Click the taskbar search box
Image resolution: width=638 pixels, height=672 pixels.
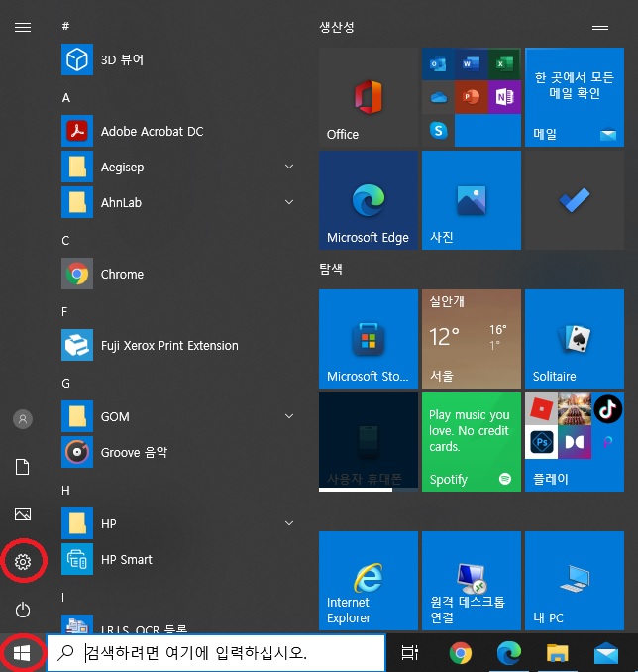[216, 653]
